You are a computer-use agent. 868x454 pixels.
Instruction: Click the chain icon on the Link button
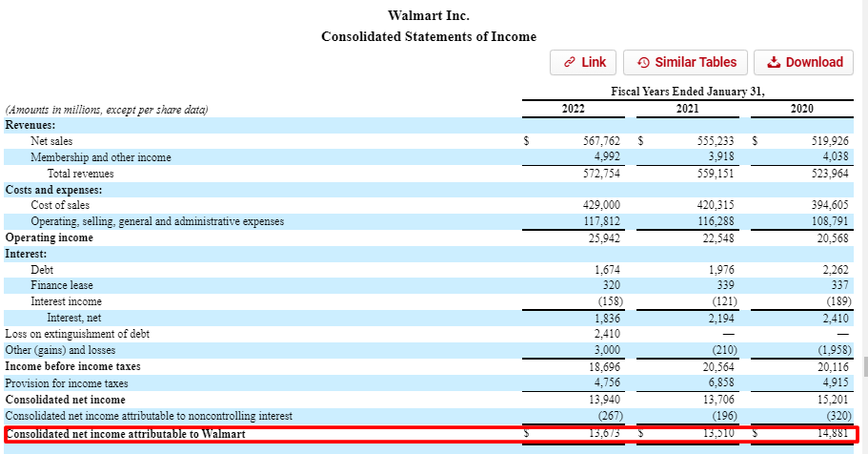569,62
